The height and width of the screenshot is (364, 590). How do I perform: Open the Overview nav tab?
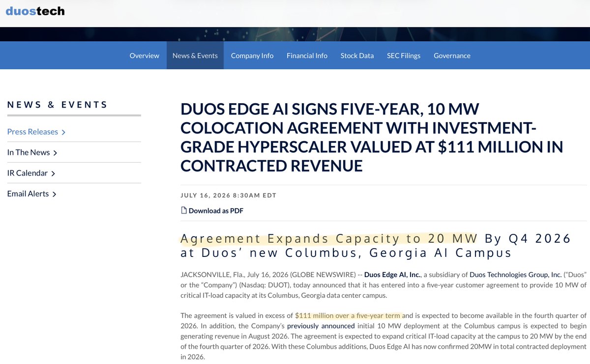coord(145,56)
